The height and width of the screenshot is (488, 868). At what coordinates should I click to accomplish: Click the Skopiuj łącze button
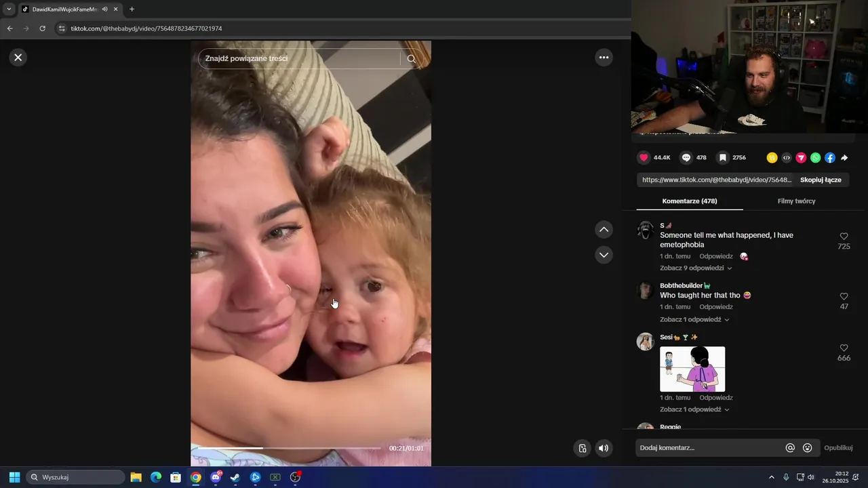(x=821, y=180)
